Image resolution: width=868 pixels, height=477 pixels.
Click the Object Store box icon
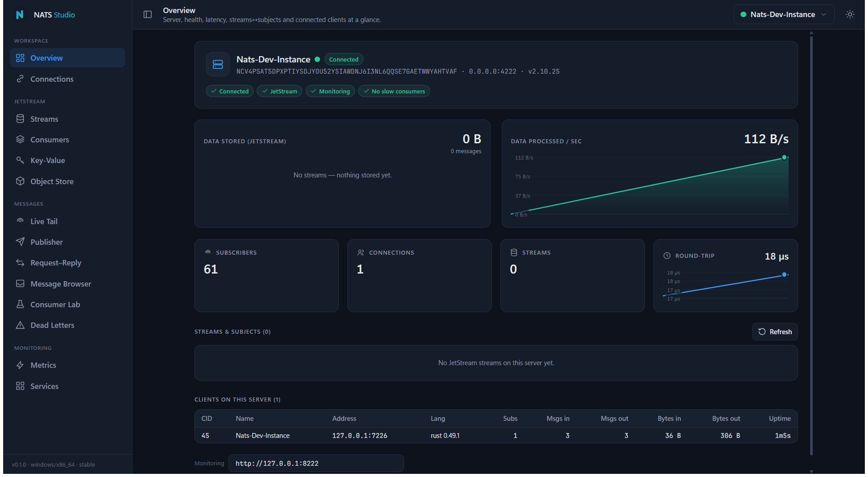20,181
